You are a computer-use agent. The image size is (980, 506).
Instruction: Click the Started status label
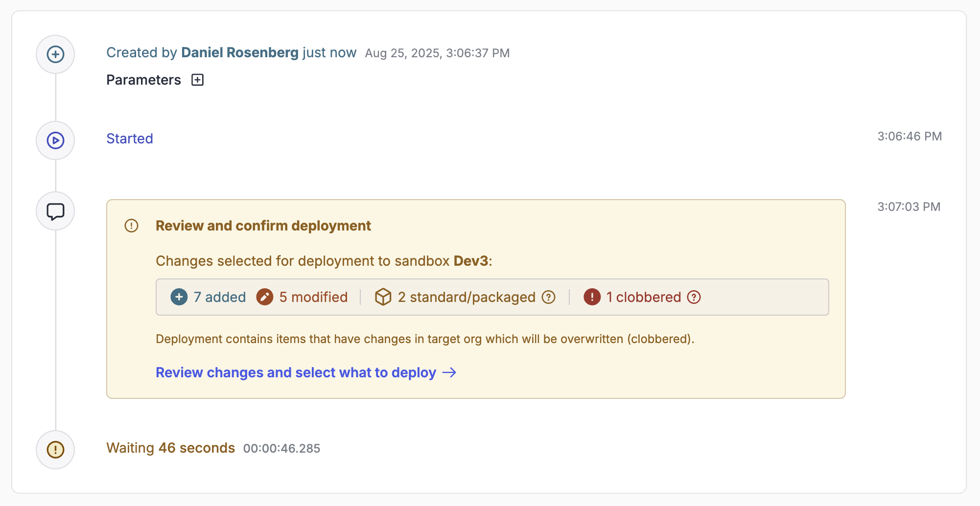(x=130, y=138)
